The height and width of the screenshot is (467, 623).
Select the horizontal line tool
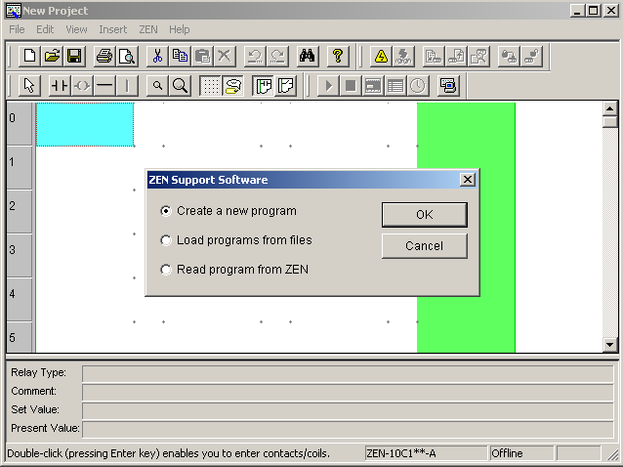click(x=105, y=85)
